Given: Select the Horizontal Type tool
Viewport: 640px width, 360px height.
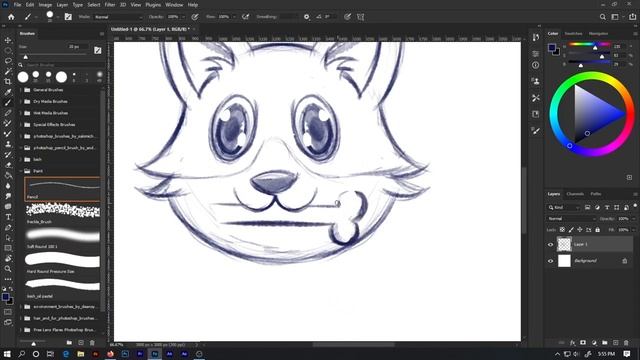Looking at the screenshot, I should tap(8, 217).
